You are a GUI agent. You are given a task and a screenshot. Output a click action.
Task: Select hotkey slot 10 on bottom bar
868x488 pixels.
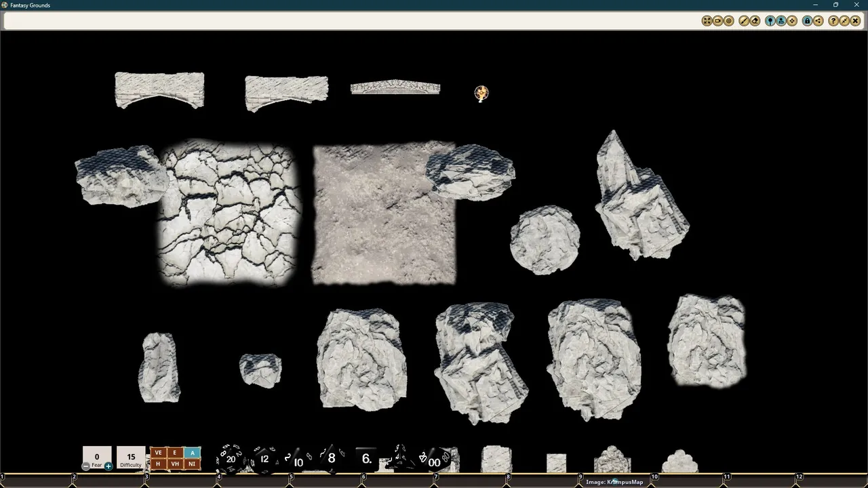(x=688, y=480)
